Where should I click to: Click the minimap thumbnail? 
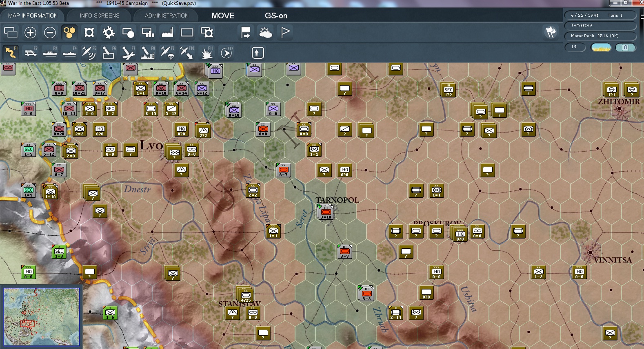42,317
